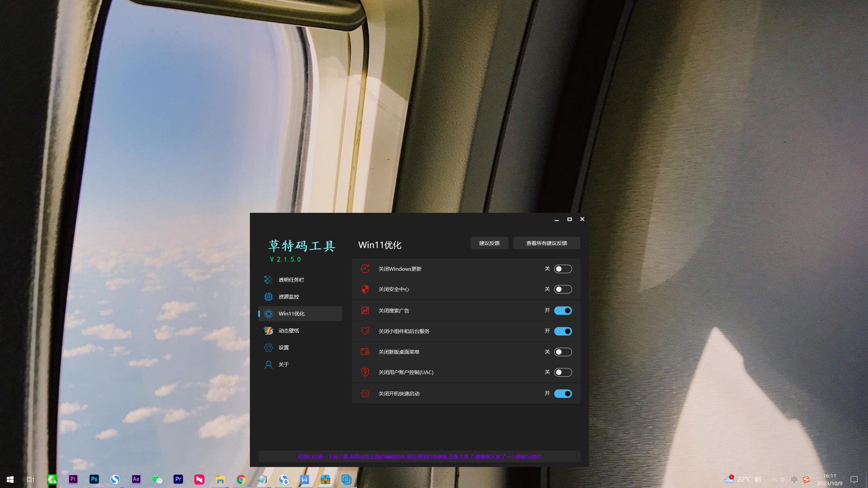868x488 pixels.
Task: Open the 动态壁纸 page
Action: pyautogui.click(x=300, y=330)
